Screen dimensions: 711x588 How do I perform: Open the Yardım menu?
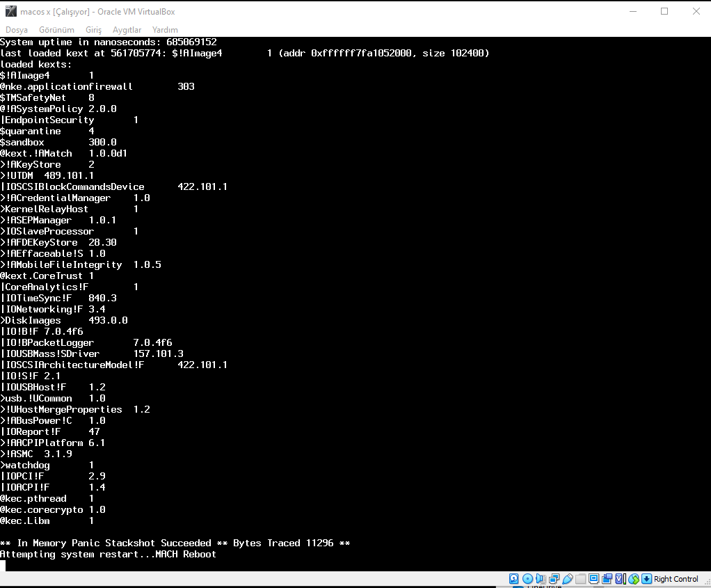coord(165,30)
